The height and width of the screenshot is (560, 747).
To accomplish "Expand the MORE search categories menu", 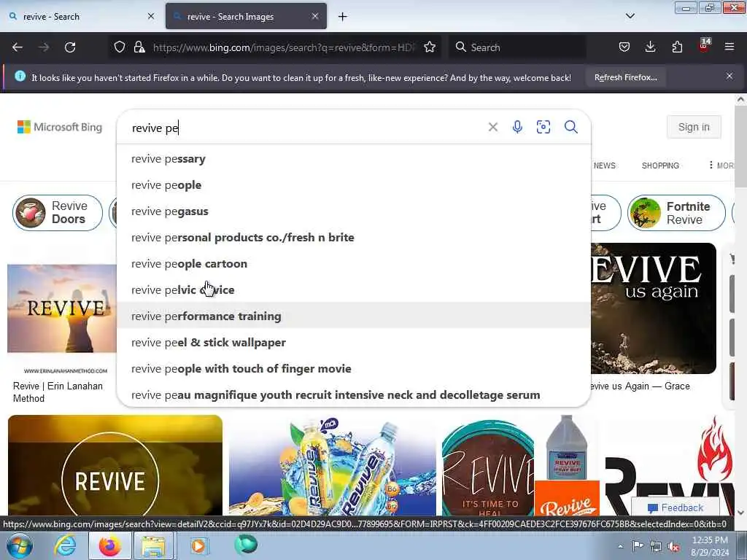I will click(x=721, y=166).
